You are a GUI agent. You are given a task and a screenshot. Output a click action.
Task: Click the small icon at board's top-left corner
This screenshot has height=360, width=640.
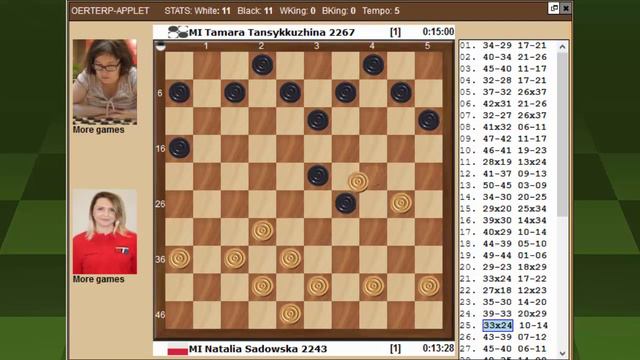[160, 46]
